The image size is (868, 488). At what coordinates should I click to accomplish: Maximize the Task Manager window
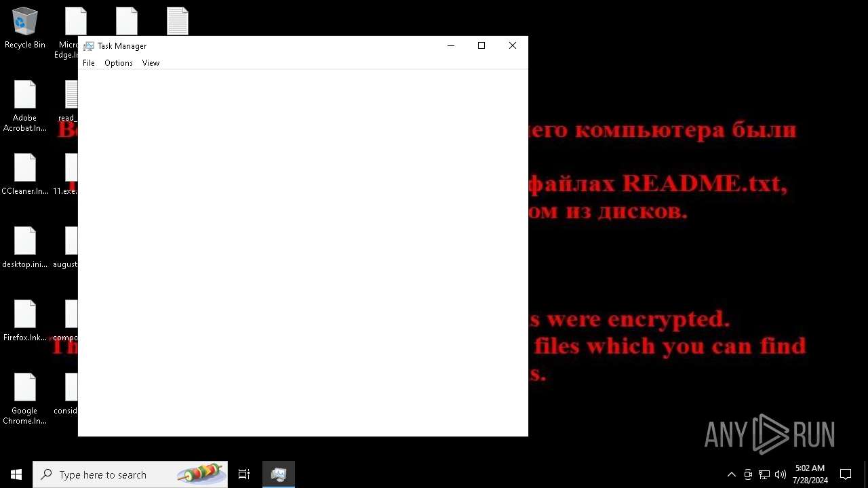point(481,45)
